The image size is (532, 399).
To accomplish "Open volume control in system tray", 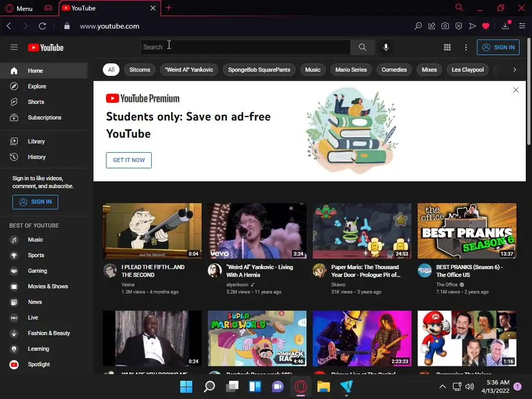I will point(470,387).
